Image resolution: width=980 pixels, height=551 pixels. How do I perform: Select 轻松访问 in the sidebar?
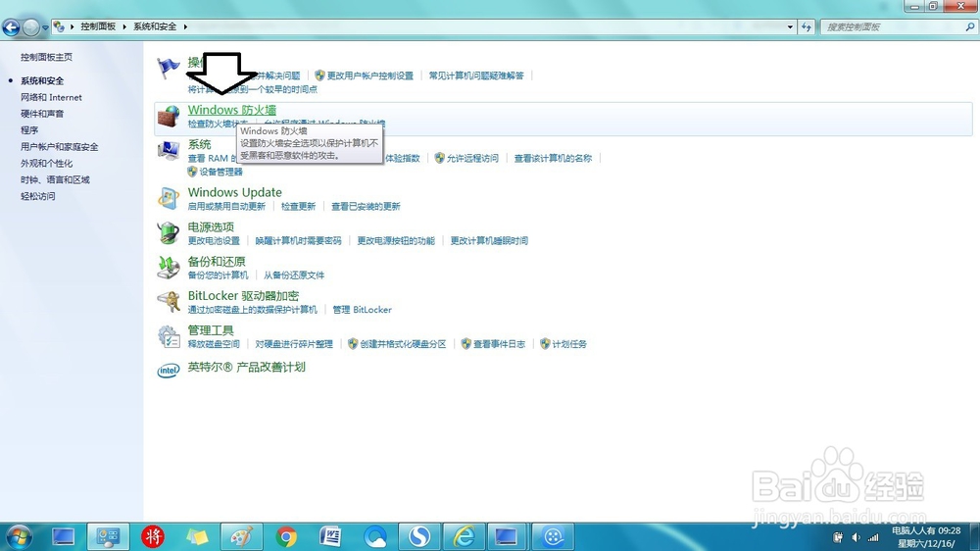coord(37,196)
